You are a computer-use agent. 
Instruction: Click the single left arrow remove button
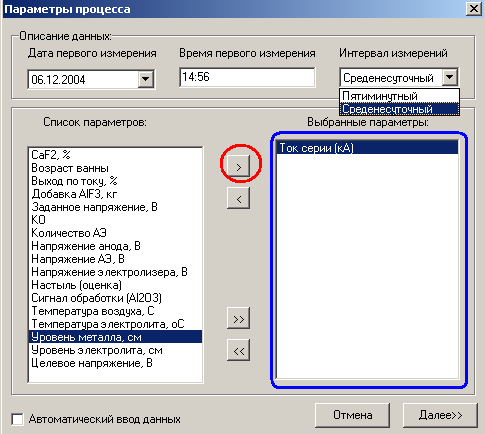point(238,198)
